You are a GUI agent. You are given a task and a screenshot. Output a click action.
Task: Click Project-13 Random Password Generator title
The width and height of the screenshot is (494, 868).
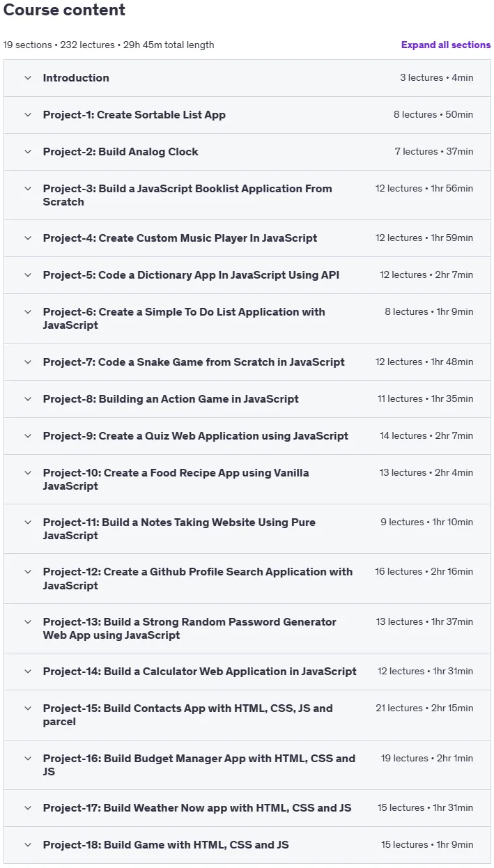point(190,628)
